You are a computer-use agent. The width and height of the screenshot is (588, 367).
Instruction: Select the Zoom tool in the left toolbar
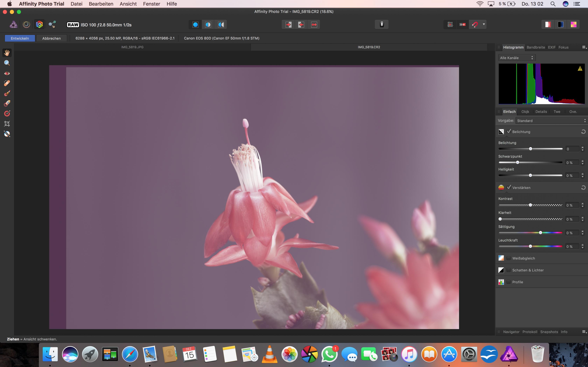7,63
